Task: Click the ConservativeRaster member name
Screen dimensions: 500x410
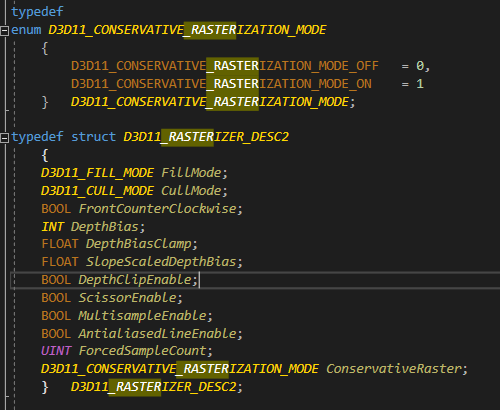Action: 394,369
